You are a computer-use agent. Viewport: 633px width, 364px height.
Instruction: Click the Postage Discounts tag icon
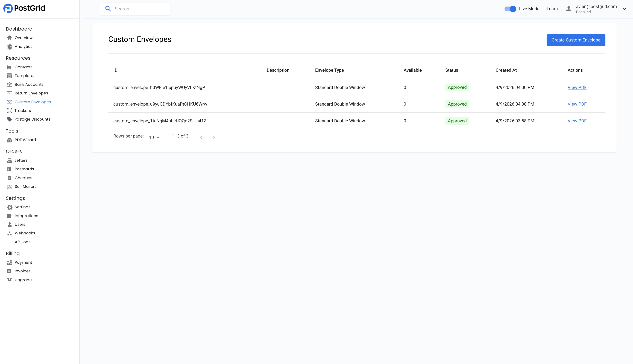click(10, 119)
